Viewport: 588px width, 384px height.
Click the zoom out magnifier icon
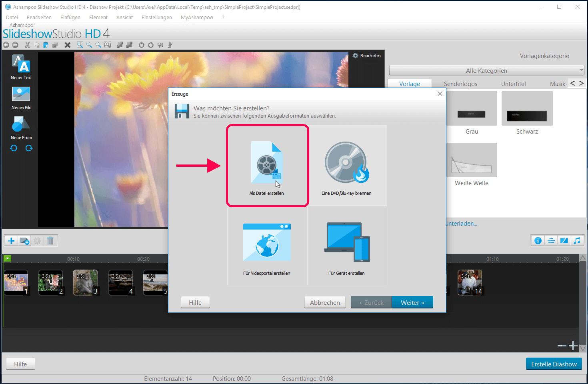point(98,45)
